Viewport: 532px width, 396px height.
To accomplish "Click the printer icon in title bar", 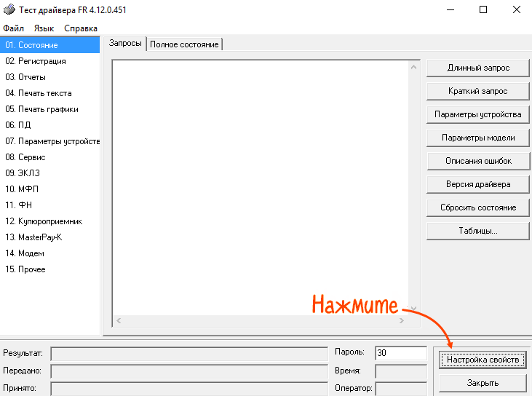I will pos(9,10).
